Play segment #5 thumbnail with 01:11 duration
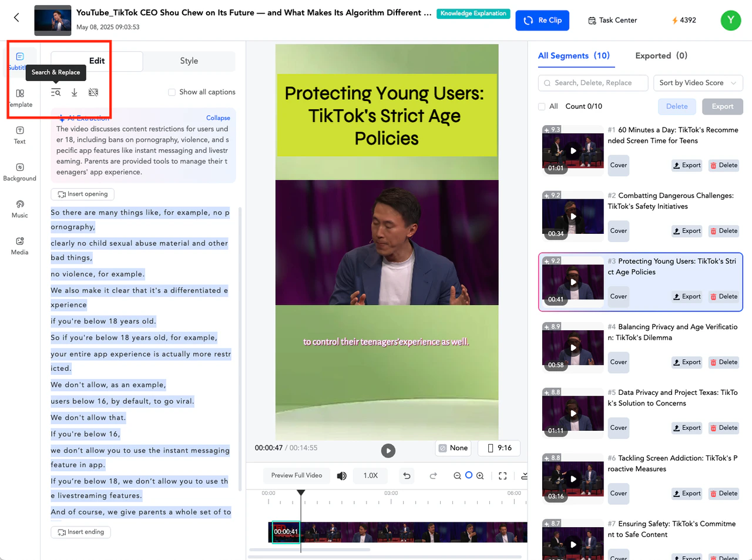Image resolution: width=752 pixels, height=560 pixels. pos(573,413)
